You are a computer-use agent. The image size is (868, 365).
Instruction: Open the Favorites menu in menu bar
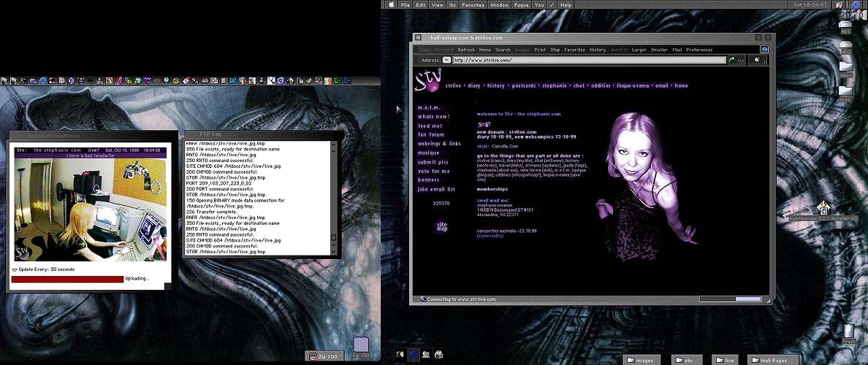click(473, 4)
